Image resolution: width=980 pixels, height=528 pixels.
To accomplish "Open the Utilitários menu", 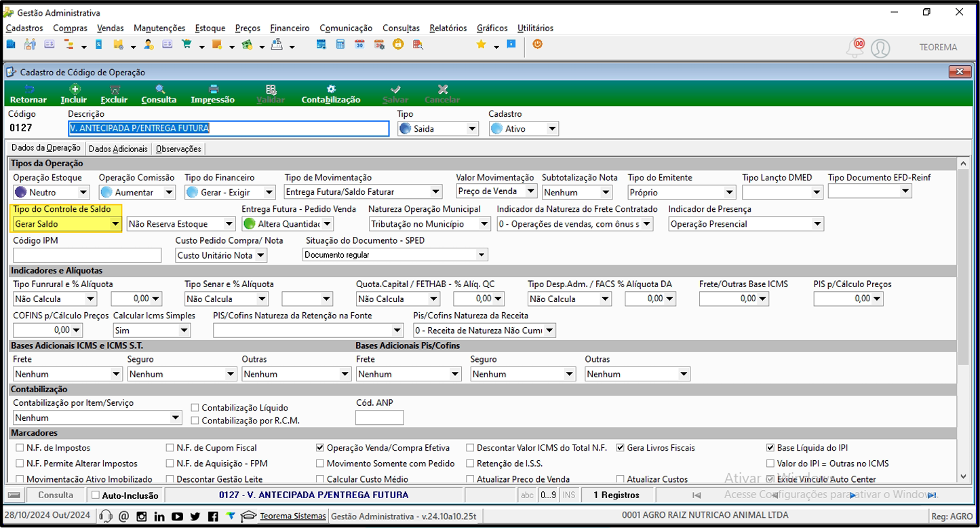I will [x=535, y=28].
